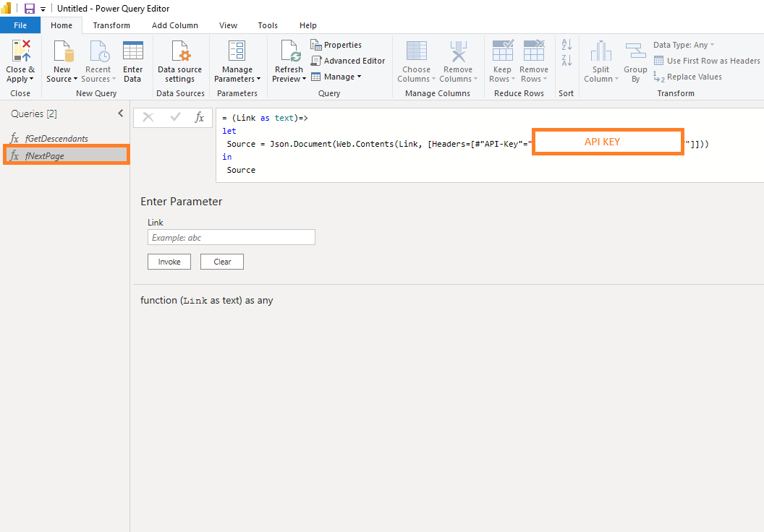Confirm the formula with the checkmark icon
The image size is (764, 532).
coord(174,117)
